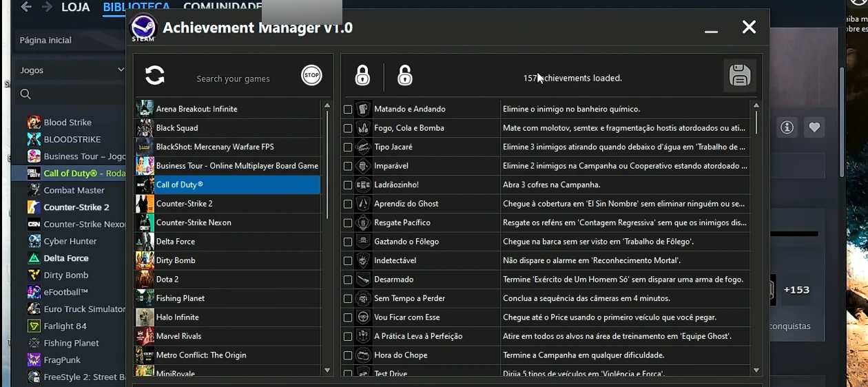Check the Hora do Chope checkbox
The height and width of the screenshot is (387, 868).
pos(348,355)
